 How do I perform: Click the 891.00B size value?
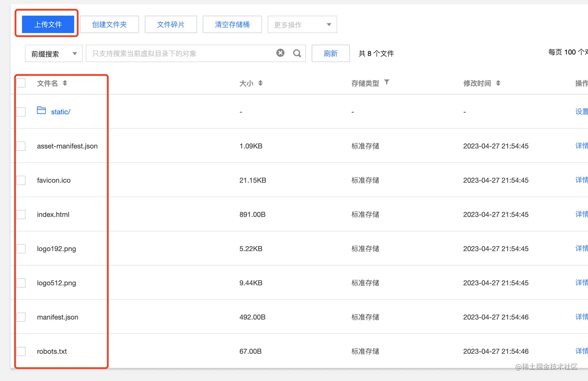point(252,214)
